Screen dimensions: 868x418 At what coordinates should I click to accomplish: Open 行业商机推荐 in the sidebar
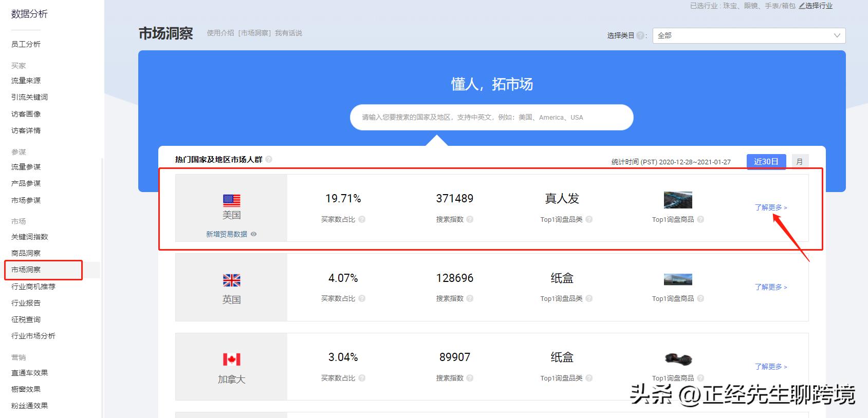tap(33, 287)
